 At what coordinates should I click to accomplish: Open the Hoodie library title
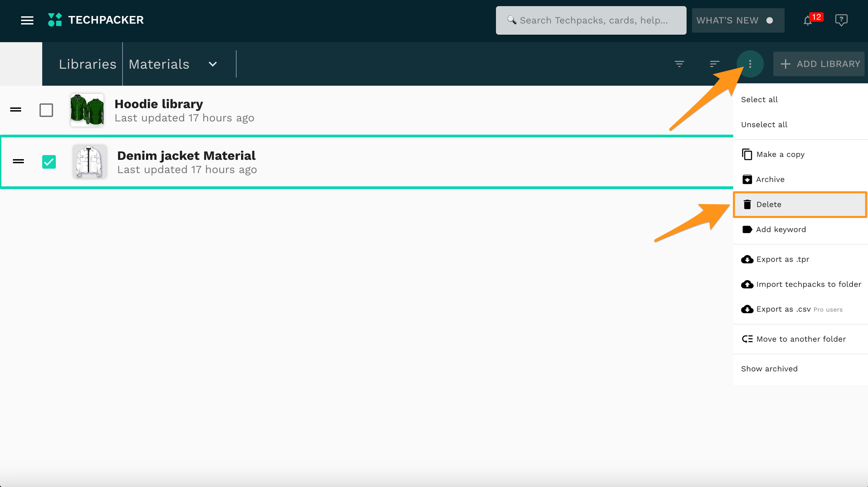[x=159, y=104]
